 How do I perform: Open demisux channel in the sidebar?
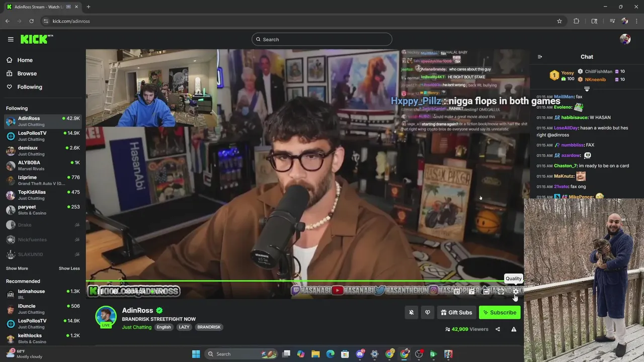[43, 151]
